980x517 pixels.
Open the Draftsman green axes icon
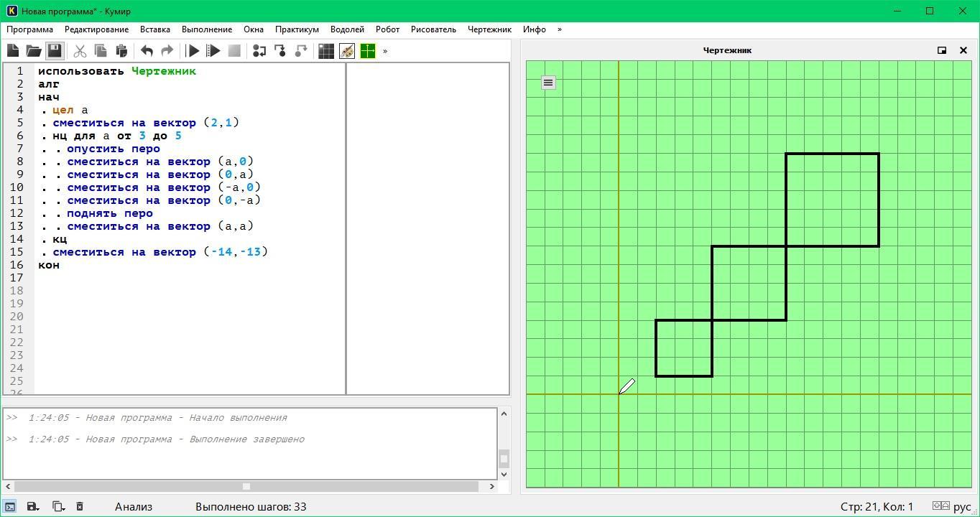click(x=368, y=51)
